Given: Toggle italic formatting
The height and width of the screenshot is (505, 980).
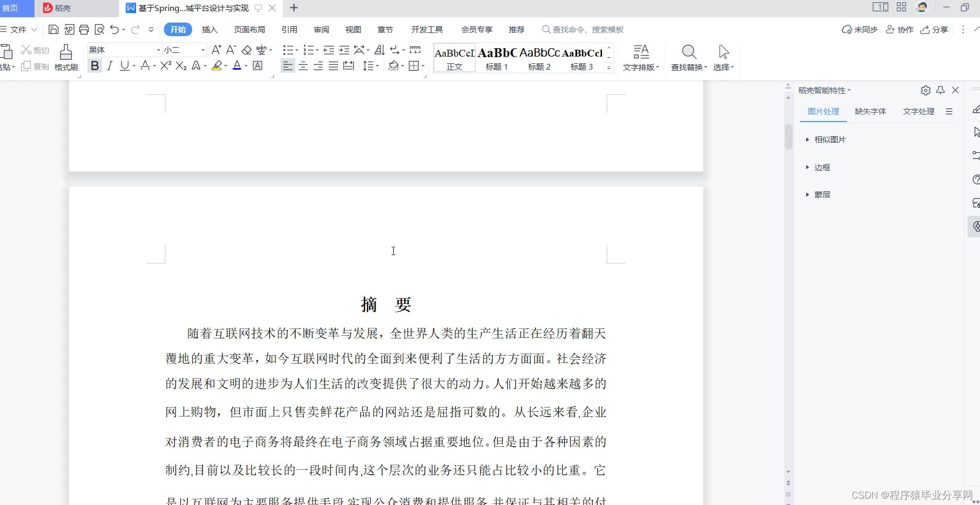Looking at the screenshot, I should point(109,65).
